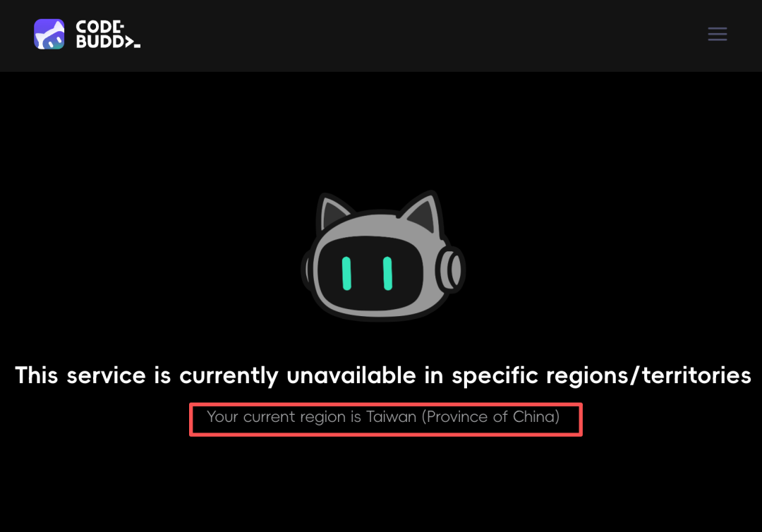Screen dimensions: 762x532
Task: Open the hamburger navigation menu
Action: tap(718, 34)
